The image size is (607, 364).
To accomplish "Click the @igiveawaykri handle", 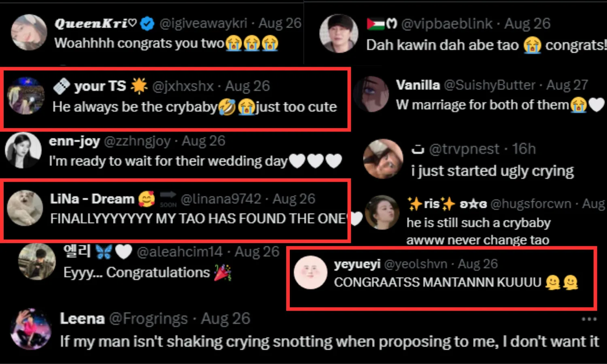I will [x=203, y=23].
